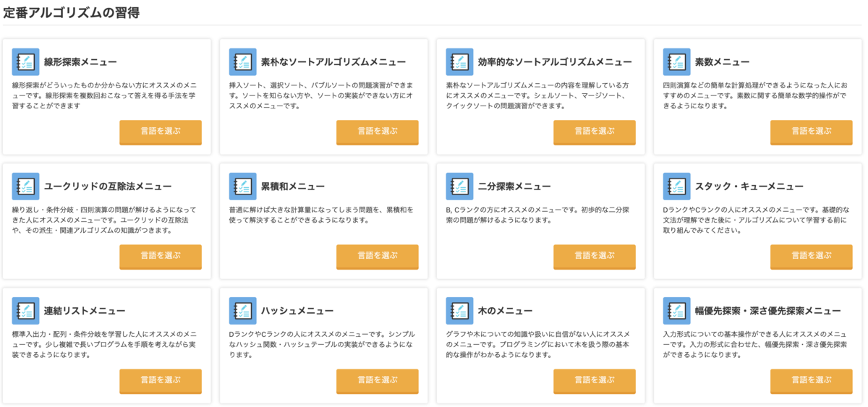Click the 二分探索メニュー notebook icon
Screen dimensions: 868x407
[x=459, y=187]
